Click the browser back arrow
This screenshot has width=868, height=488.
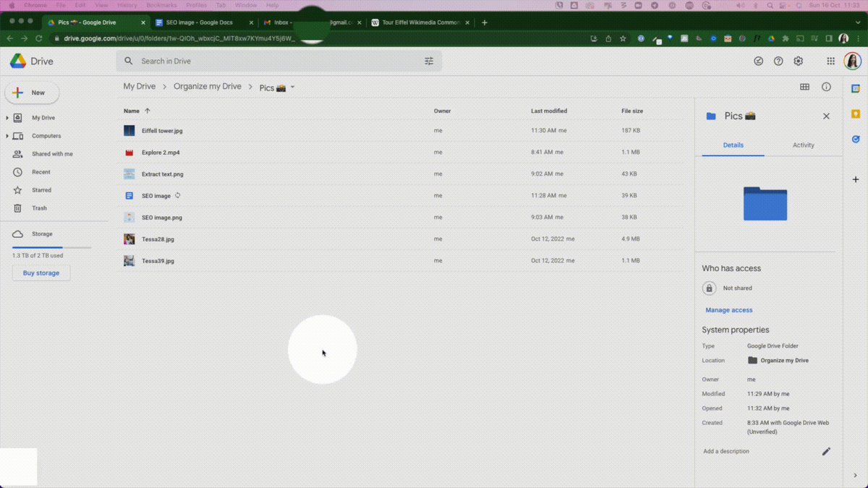[9, 38]
